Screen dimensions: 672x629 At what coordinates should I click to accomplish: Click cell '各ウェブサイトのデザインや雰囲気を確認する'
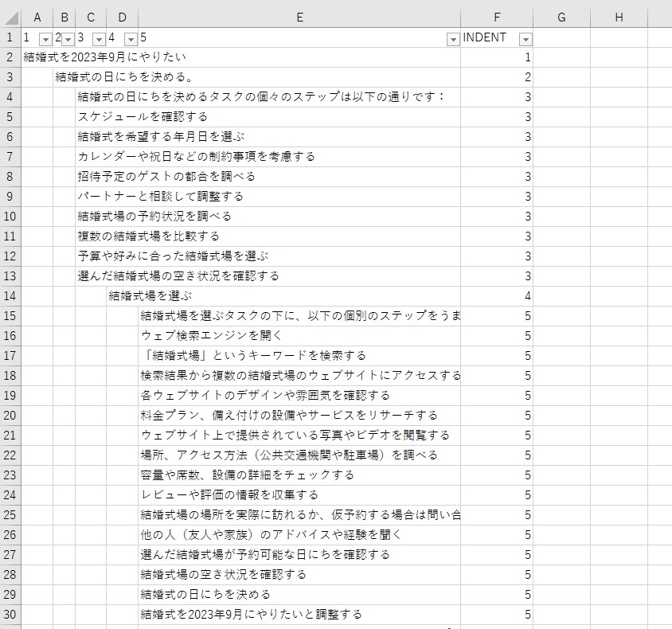pyautogui.click(x=265, y=396)
